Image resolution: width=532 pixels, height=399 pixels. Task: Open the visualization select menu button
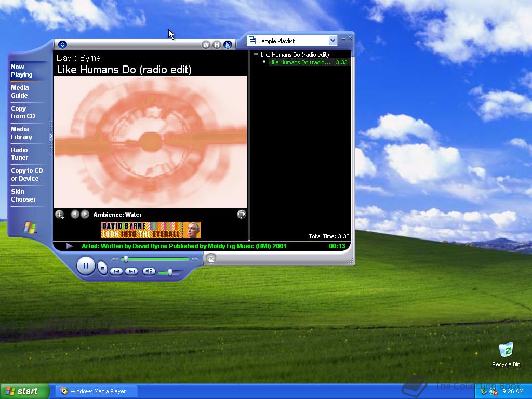[59, 215]
